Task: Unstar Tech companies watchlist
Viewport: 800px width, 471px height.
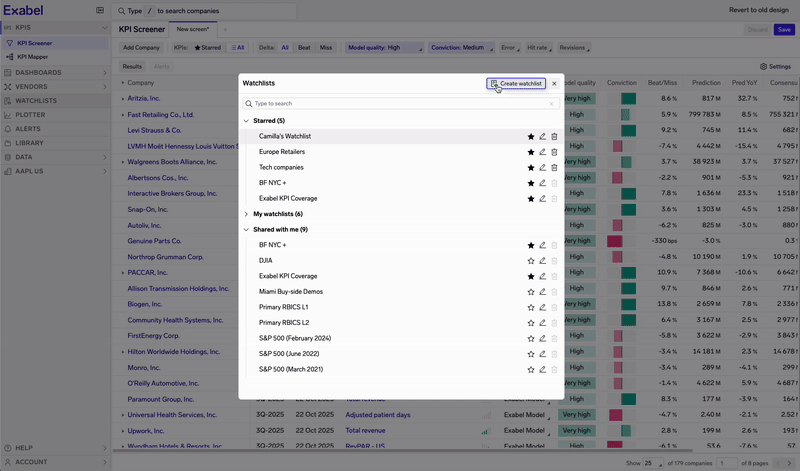Action: point(531,167)
